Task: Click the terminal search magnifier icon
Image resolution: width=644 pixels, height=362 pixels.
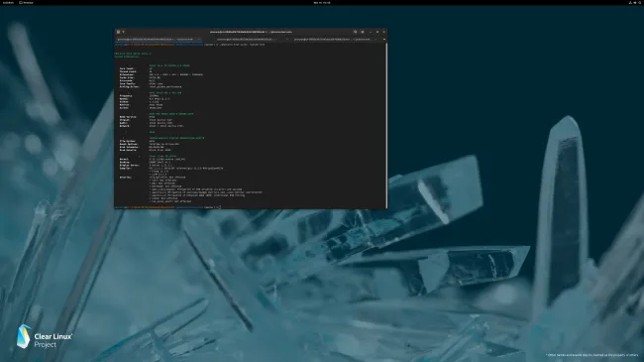Action: 356,32
